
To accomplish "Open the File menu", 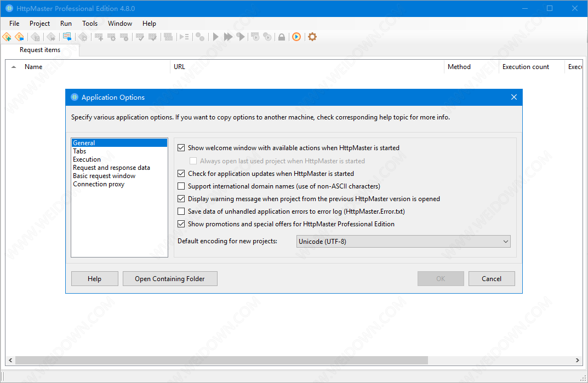I will tap(14, 23).
